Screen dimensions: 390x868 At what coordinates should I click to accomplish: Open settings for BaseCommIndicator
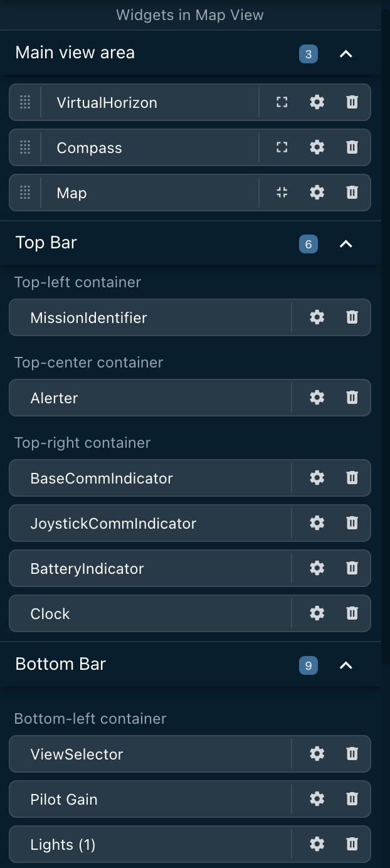coord(317,478)
